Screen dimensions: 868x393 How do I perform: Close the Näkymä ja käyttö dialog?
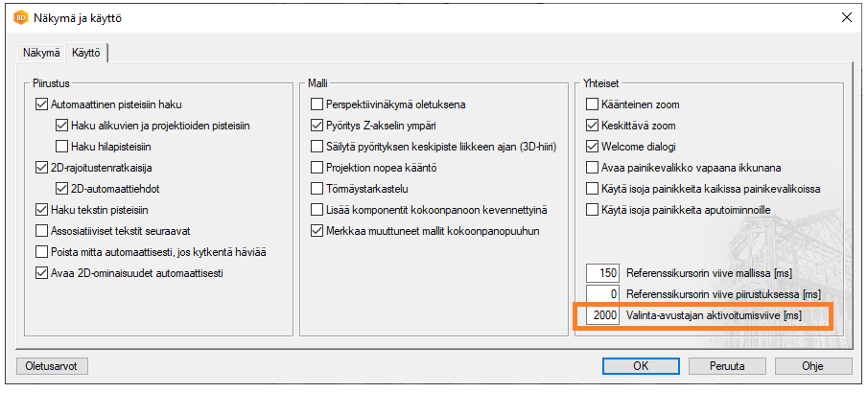845,18
